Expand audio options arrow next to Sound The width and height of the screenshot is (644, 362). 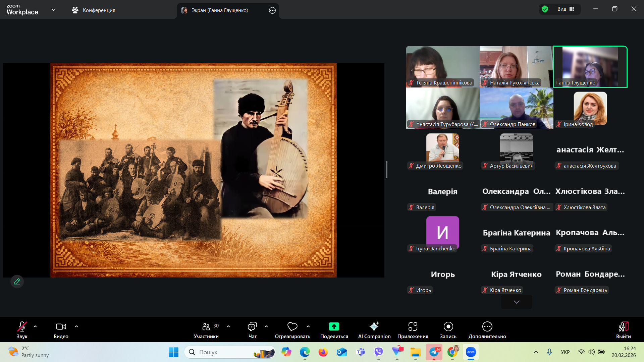[35, 326]
